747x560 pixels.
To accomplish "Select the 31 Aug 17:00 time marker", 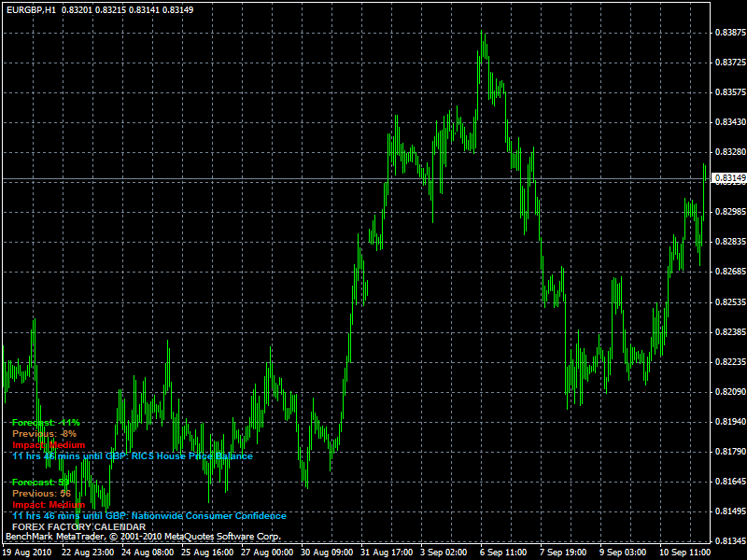I will (387, 553).
